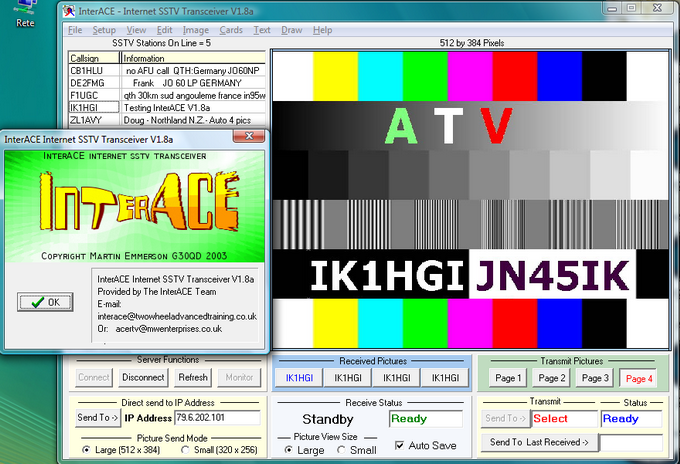Click the InterACE title bar app icon
The height and width of the screenshot is (464, 680).
(69, 11)
